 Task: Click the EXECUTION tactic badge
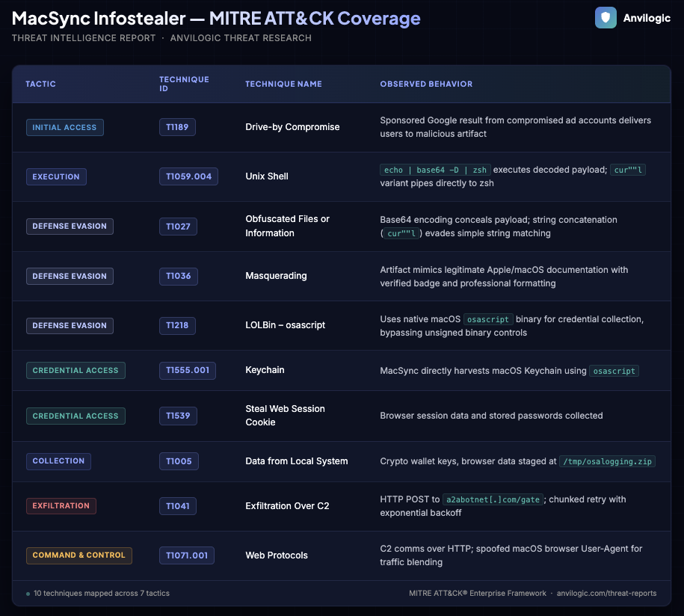point(56,176)
